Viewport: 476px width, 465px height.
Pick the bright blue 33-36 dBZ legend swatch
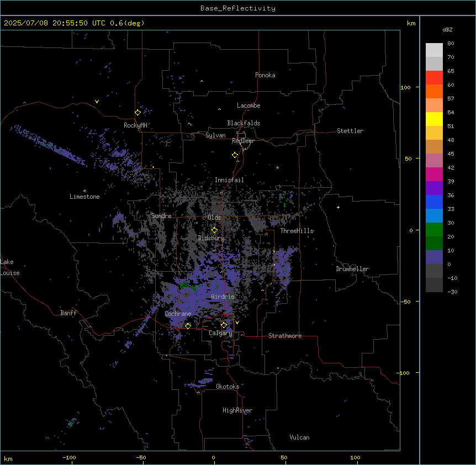(434, 202)
